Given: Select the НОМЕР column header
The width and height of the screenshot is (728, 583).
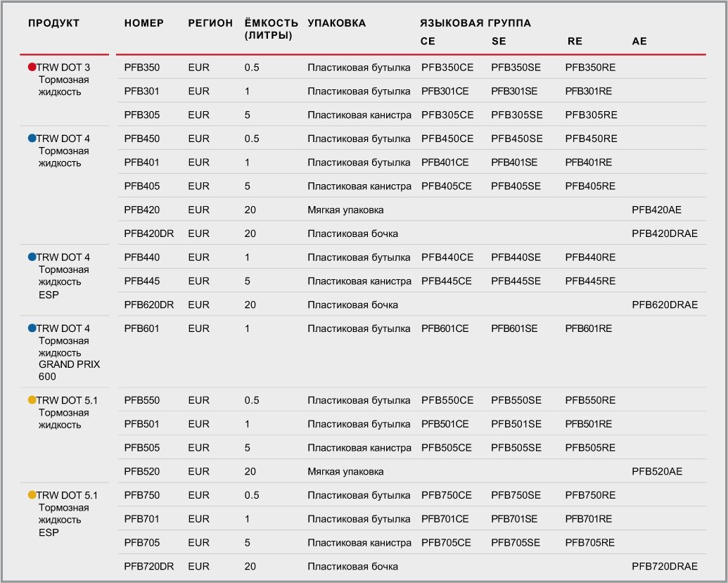Looking at the screenshot, I should [144, 23].
